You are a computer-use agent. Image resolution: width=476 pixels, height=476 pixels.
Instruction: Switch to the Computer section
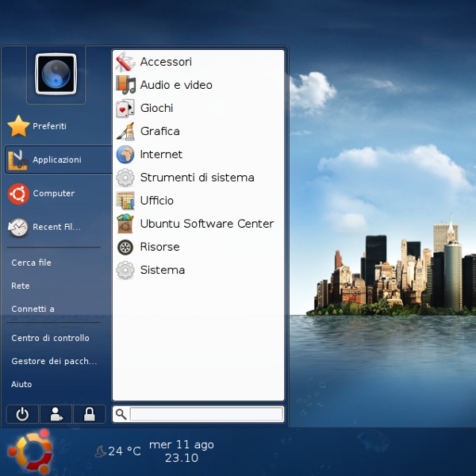tap(58, 194)
